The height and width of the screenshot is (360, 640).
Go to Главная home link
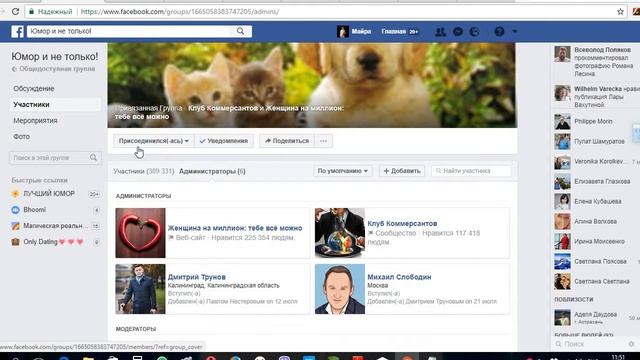click(x=393, y=31)
